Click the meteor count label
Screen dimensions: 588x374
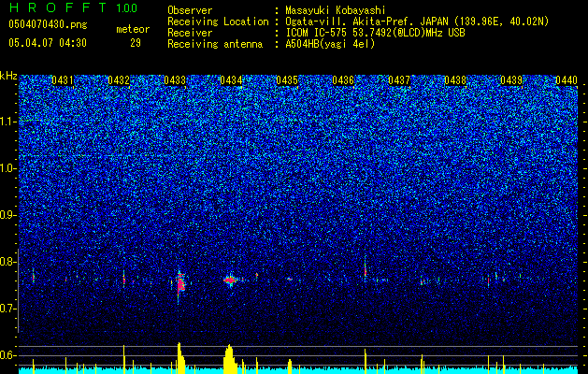(x=133, y=29)
